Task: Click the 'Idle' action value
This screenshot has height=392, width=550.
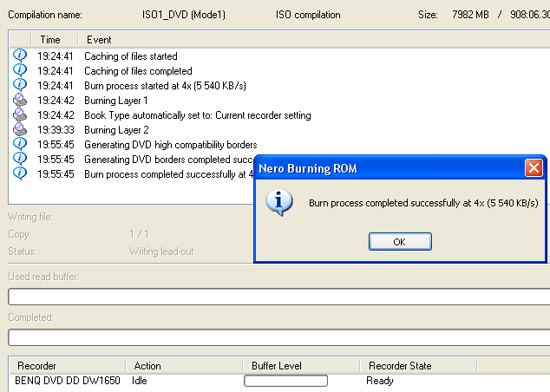Action: pos(140,381)
